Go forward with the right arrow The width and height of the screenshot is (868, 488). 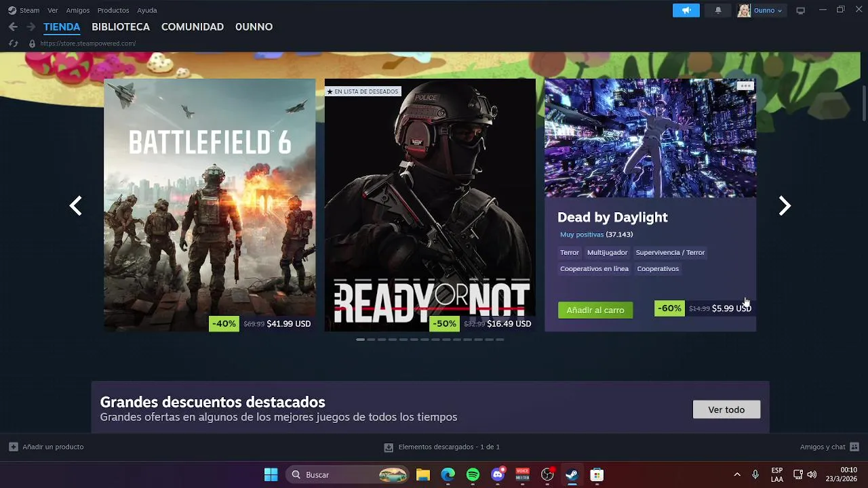coord(31,26)
